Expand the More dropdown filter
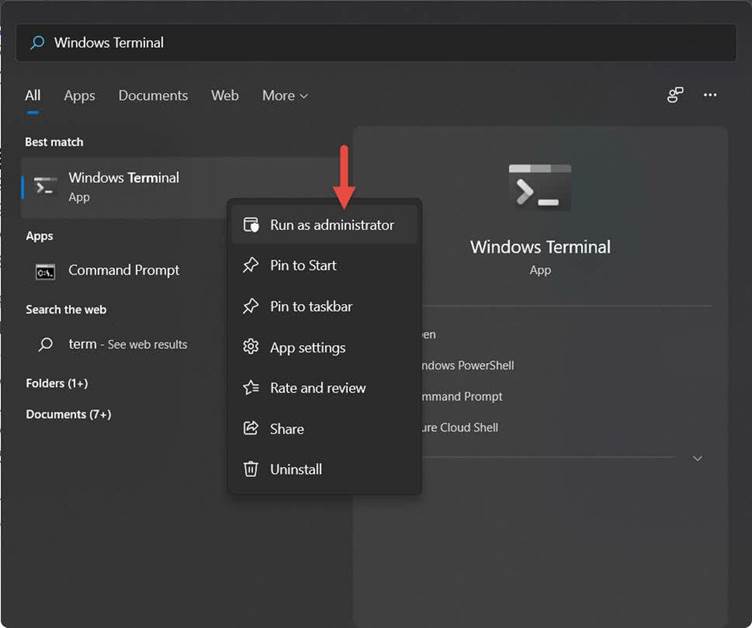The image size is (752, 628). click(285, 95)
